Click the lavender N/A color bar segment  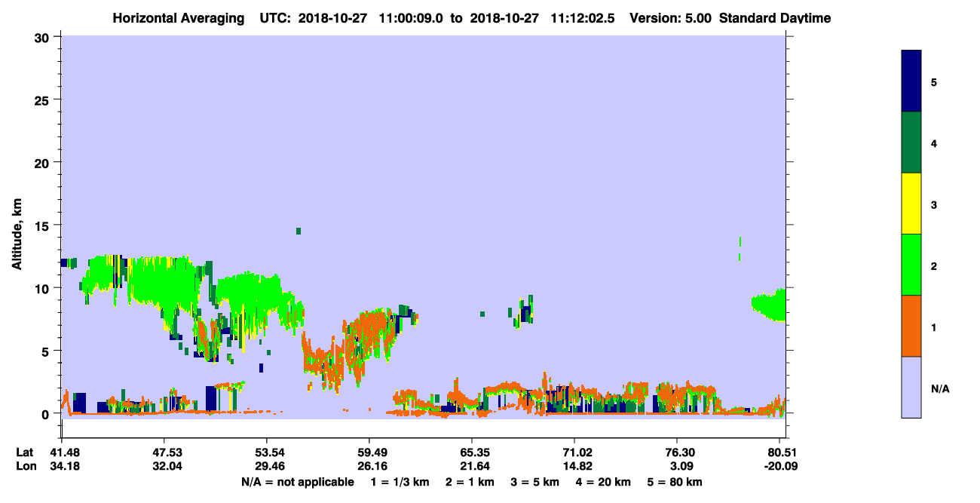[911, 386]
